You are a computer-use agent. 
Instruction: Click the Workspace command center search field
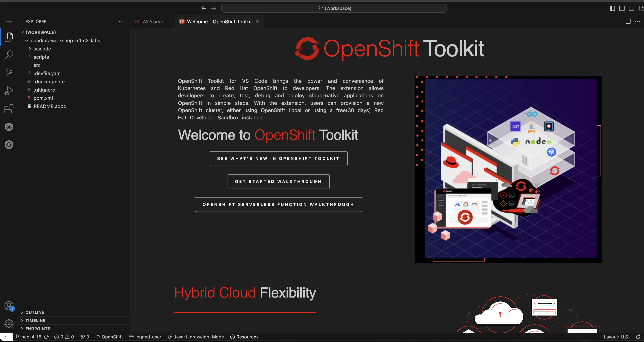[x=334, y=8]
